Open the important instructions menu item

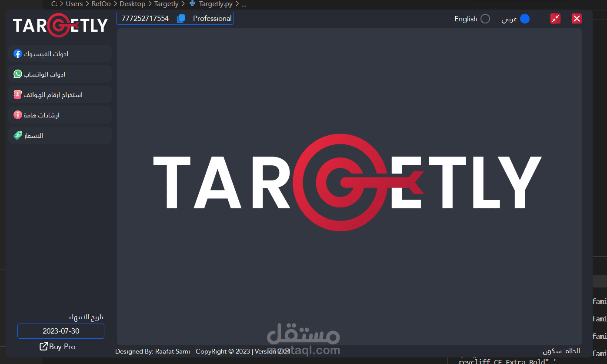click(60, 115)
